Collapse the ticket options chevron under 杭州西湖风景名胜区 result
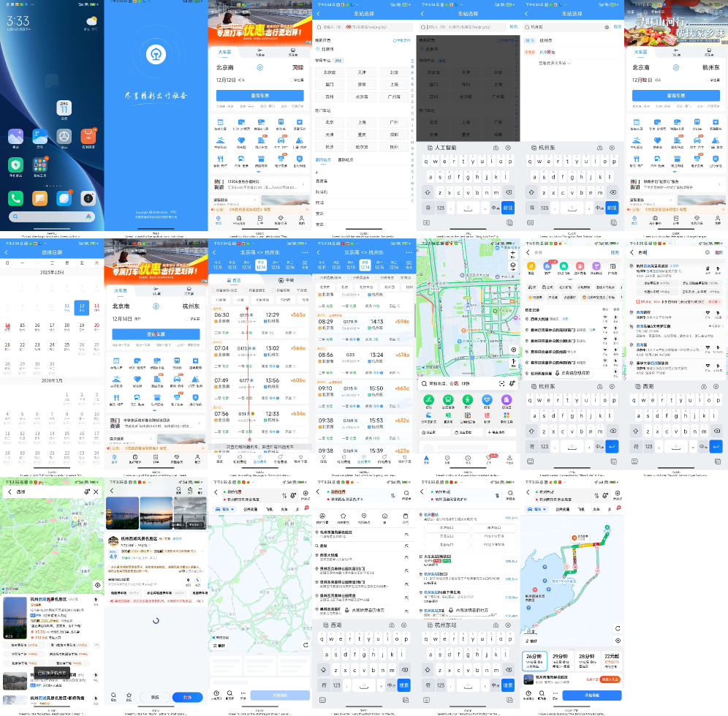 pos(96,645)
